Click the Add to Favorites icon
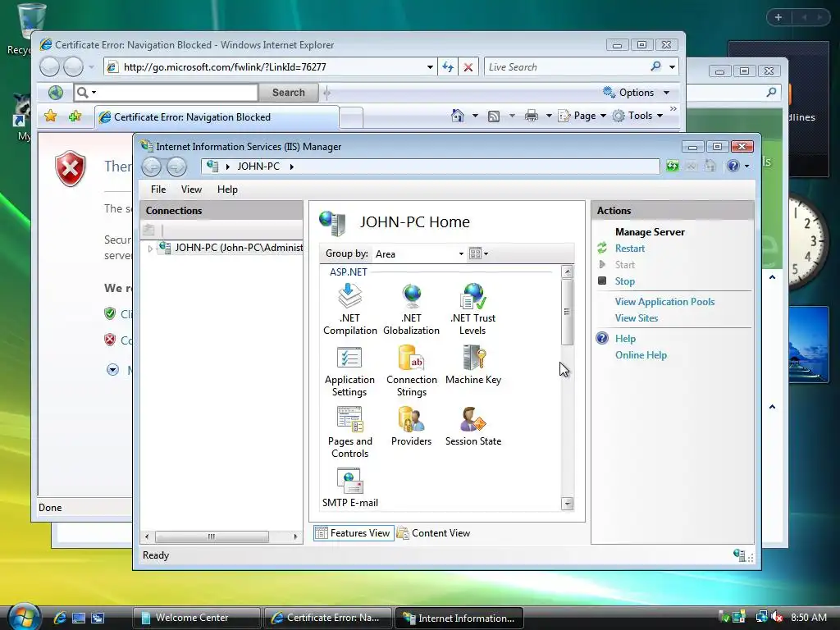Image resolution: width=840 pixels, height=630 pixels. (75, 116)
